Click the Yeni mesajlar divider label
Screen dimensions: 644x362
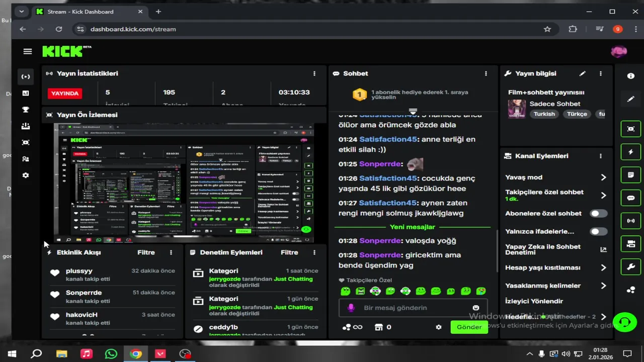point(413,227)
